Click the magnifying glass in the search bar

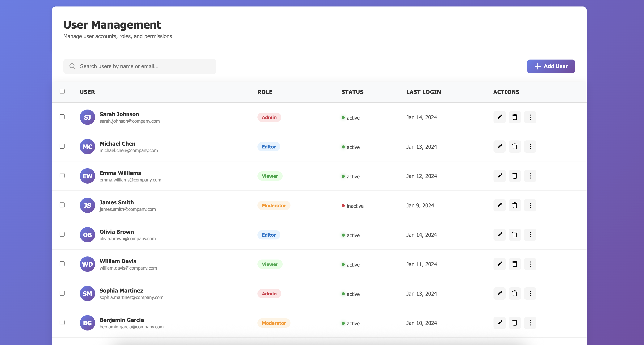point(72,66)
